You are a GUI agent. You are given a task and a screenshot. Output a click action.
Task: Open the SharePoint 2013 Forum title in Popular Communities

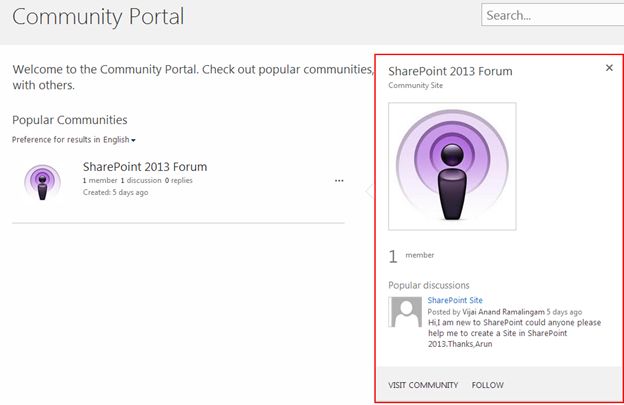[145, 167]
